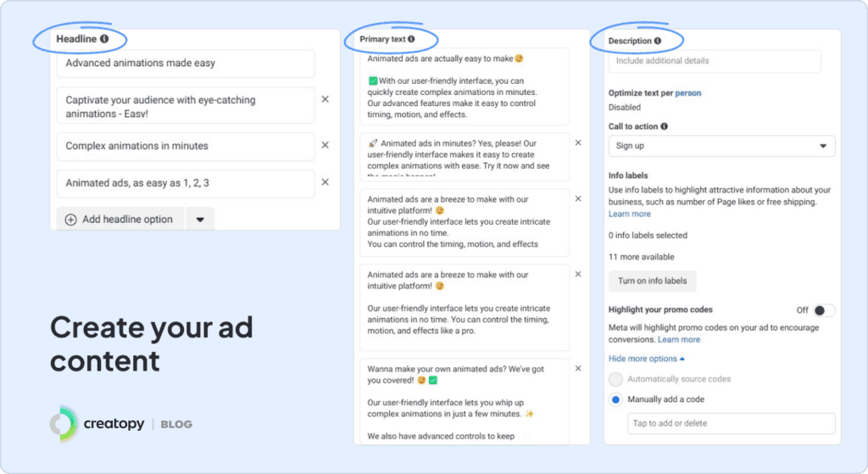Screen dimensions: 868x474
Task: Toggle the Highlight your promo codes switch
Action: click(x=825, y=310)
